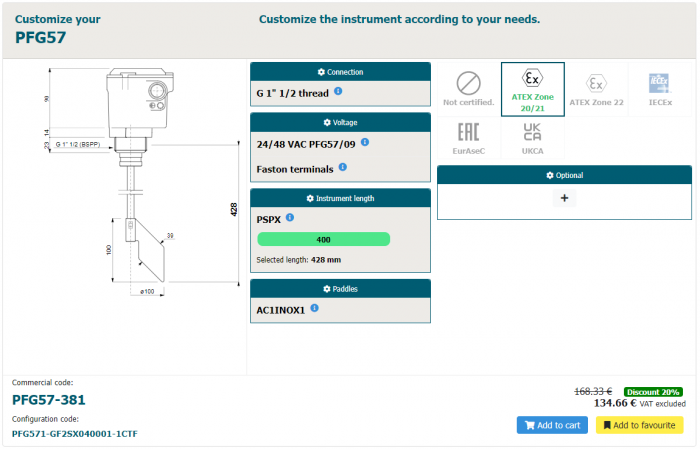Open the Voltage section header
The width and height of the screenshot is (700, 449).
point(340,122)
